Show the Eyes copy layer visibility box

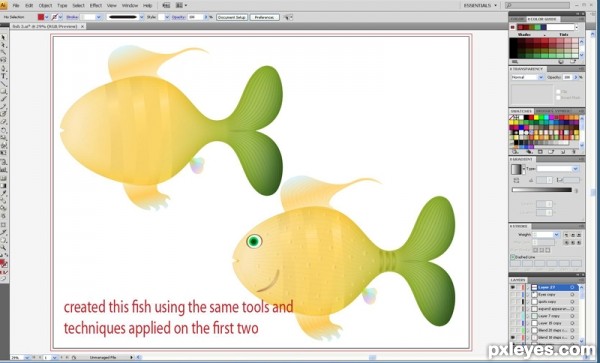click(x=513, y=295)
